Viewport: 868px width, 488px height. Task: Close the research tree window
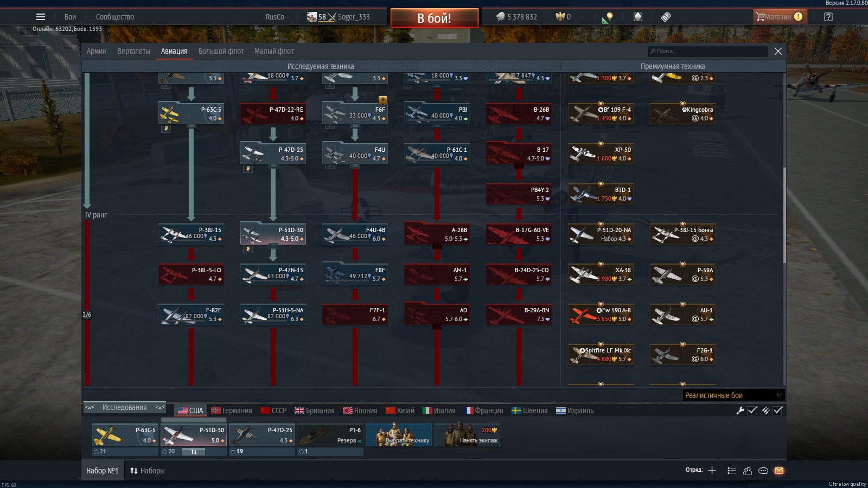tap(778, 51)
